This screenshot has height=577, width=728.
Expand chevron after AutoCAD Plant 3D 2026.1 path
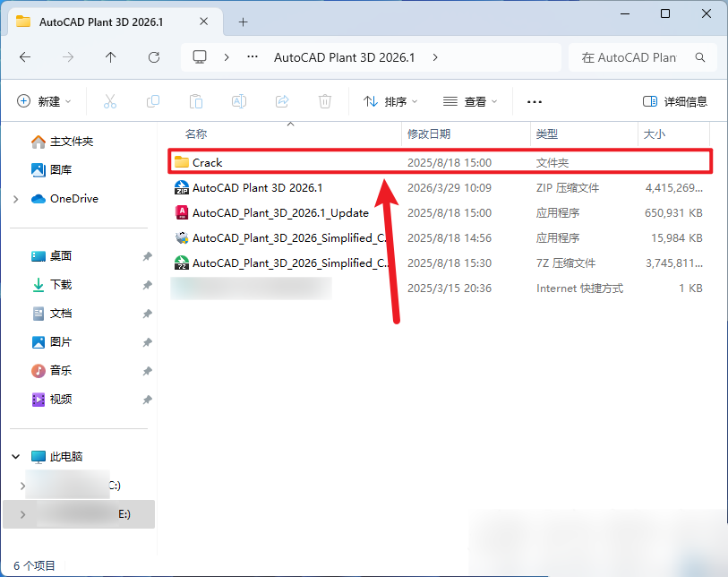tap(435, 57)
